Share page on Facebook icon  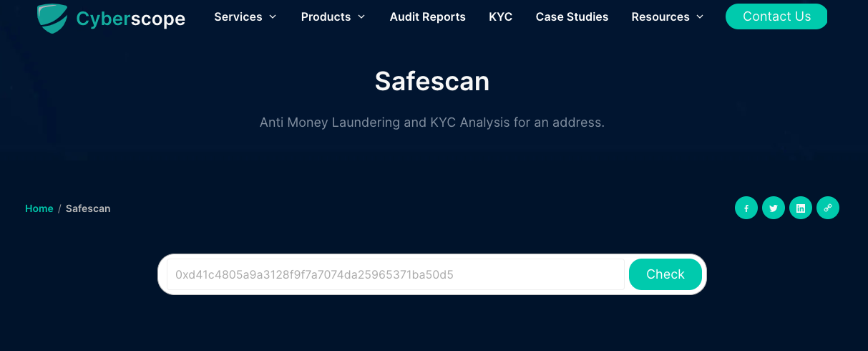click(x=746, y=208)
